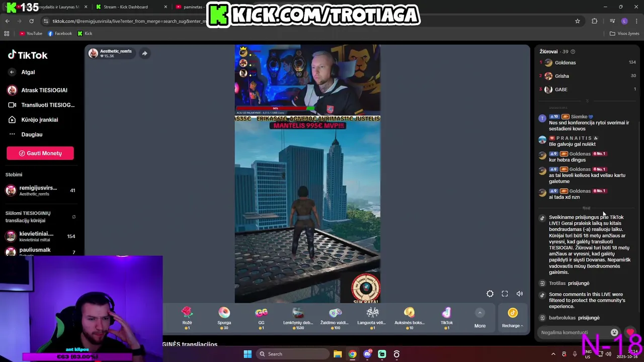Open the live video settings gear
This screenshot has height=362, width=644.
coord(490,294)
